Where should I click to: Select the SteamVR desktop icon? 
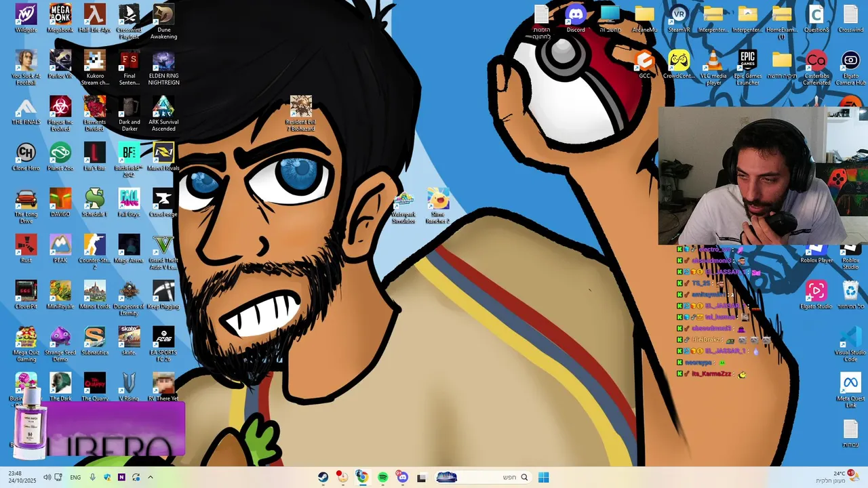point(679,18)
